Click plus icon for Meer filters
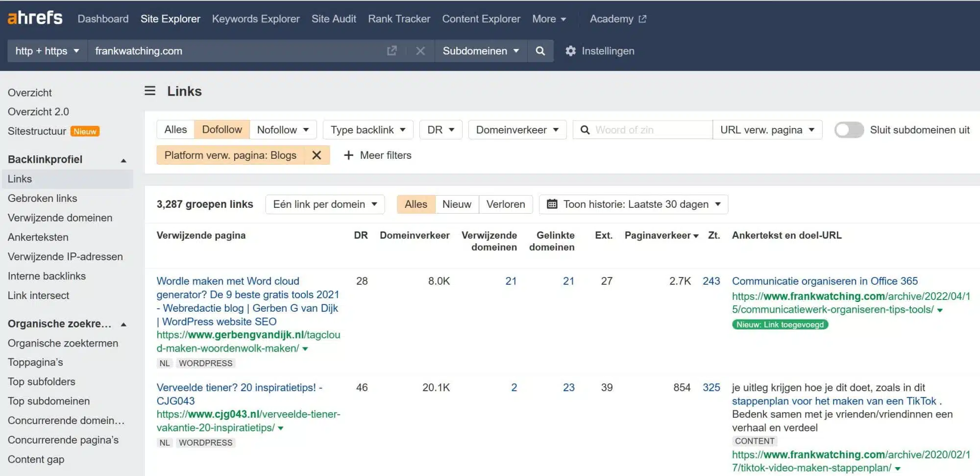 point(348,155)
